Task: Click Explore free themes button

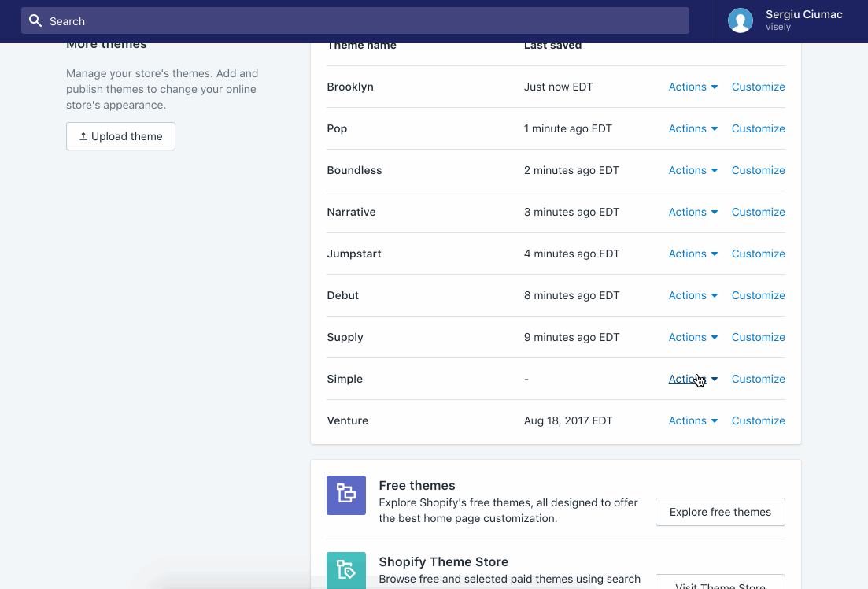Action: pos(720,512)
